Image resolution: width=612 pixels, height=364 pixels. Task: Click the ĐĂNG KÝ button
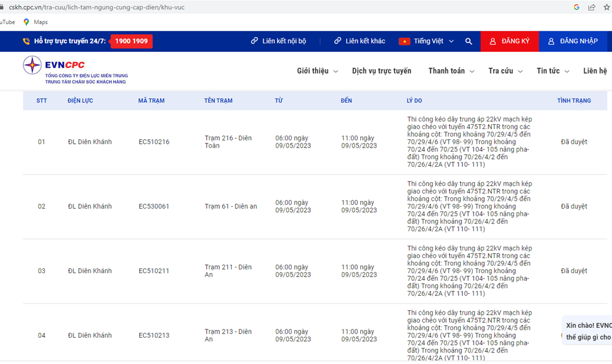509,41
